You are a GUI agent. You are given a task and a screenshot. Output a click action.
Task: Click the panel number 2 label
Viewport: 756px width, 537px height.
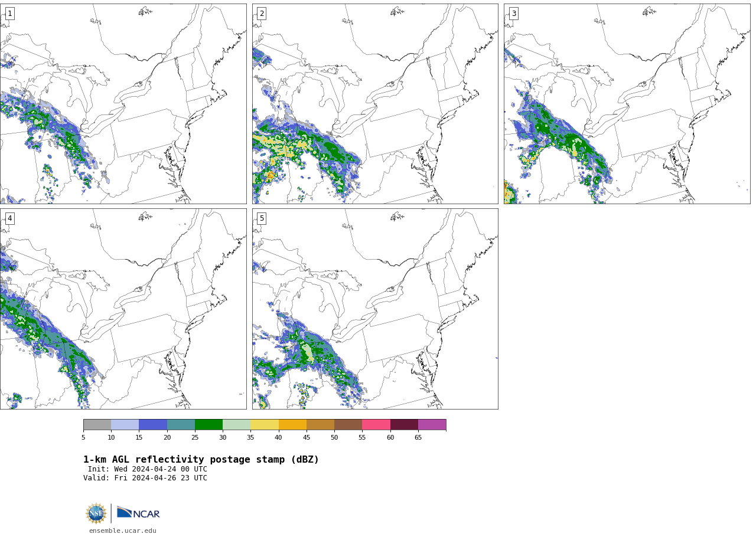[262, 14]
